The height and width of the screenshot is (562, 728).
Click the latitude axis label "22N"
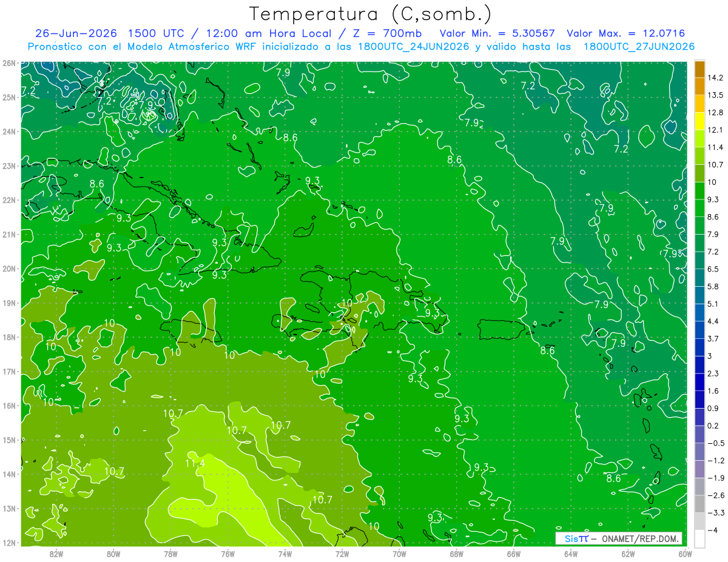[x=8, y=200]
